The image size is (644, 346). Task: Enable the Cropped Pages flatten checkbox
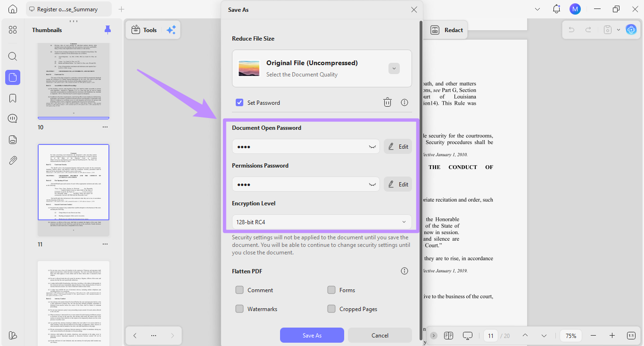point(331,309)
